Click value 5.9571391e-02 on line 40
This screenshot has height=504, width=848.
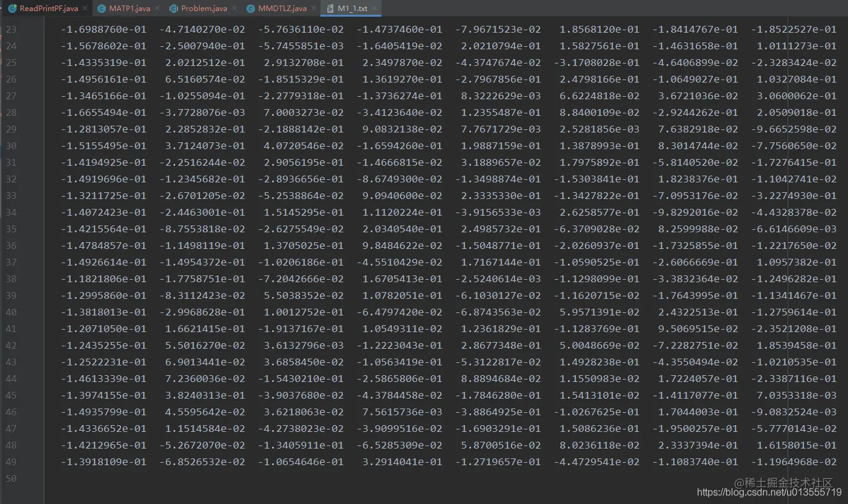pyautogui.click(x=600, y=312)
